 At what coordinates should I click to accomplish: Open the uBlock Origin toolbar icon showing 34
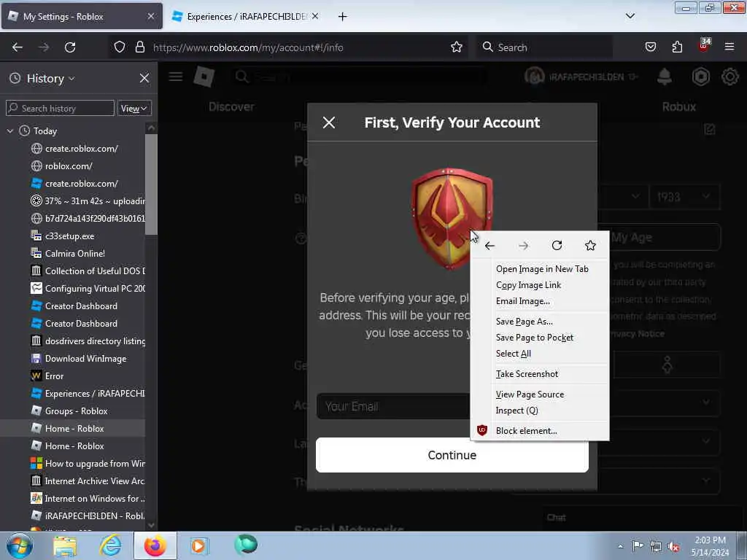coord(704,46)
